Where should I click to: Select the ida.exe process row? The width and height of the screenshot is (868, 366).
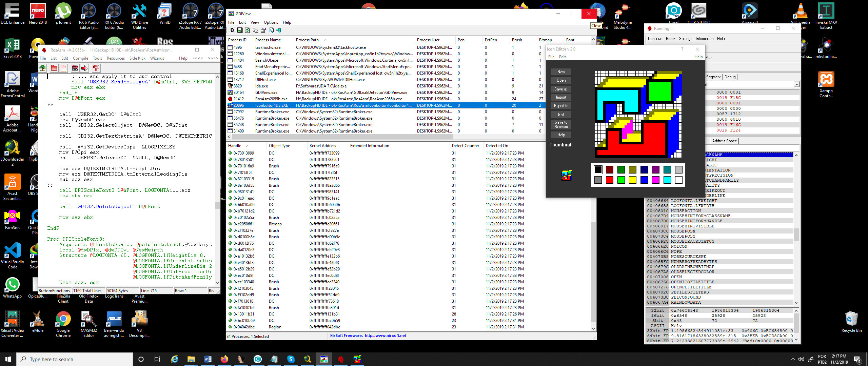click(x=387, y=86)
